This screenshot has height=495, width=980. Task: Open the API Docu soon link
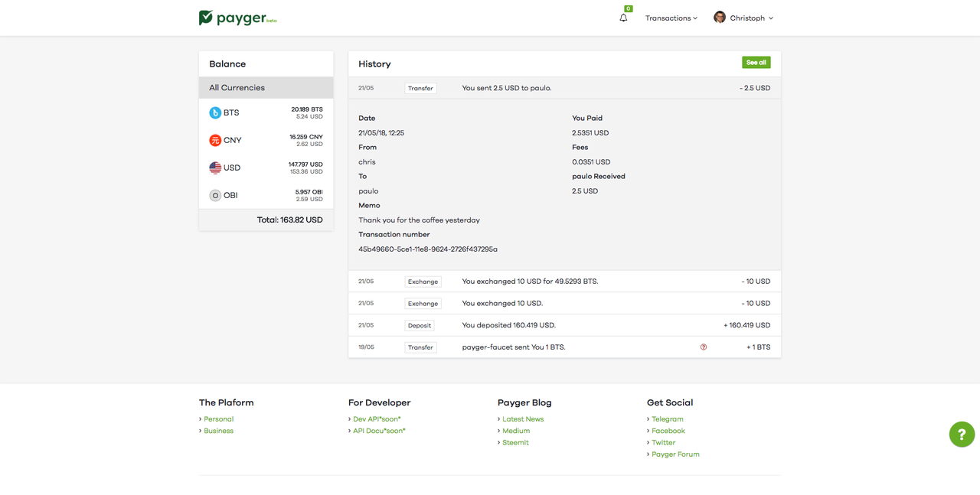[x=379, y=431]
